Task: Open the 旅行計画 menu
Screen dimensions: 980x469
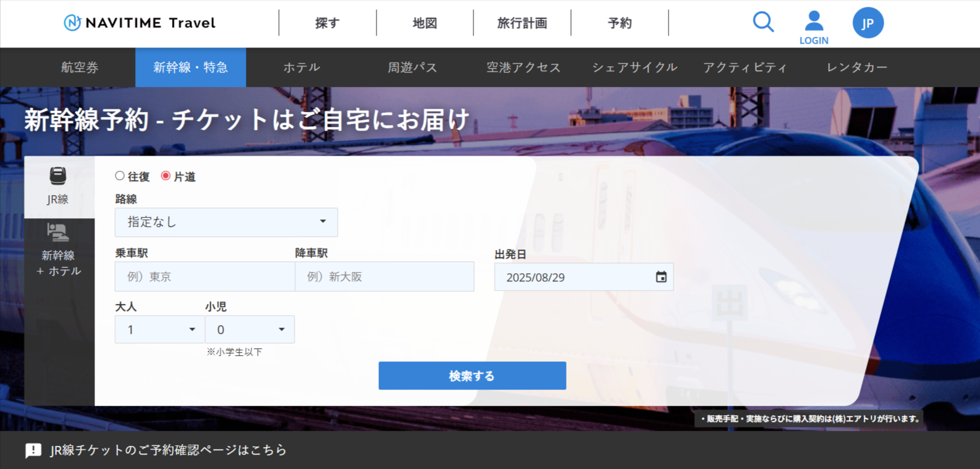Action: (522, 23)
